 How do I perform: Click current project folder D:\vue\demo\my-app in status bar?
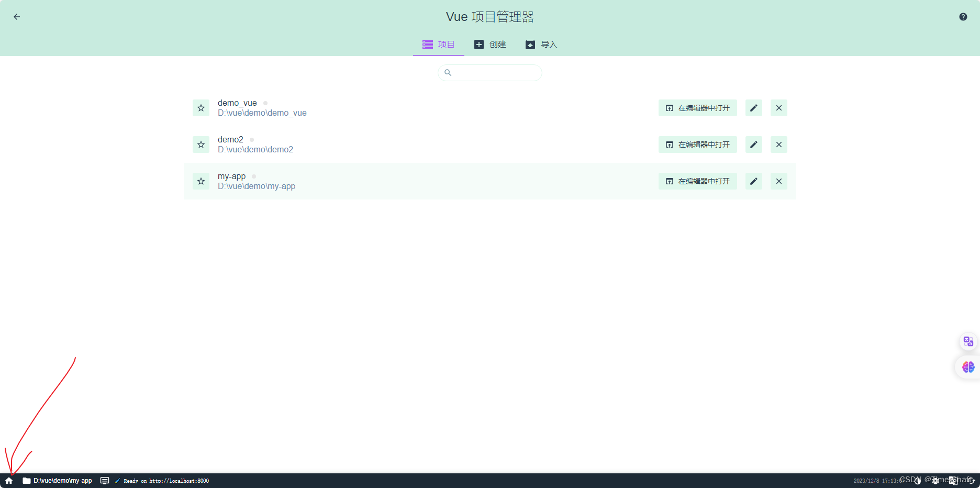coord(57,481)
